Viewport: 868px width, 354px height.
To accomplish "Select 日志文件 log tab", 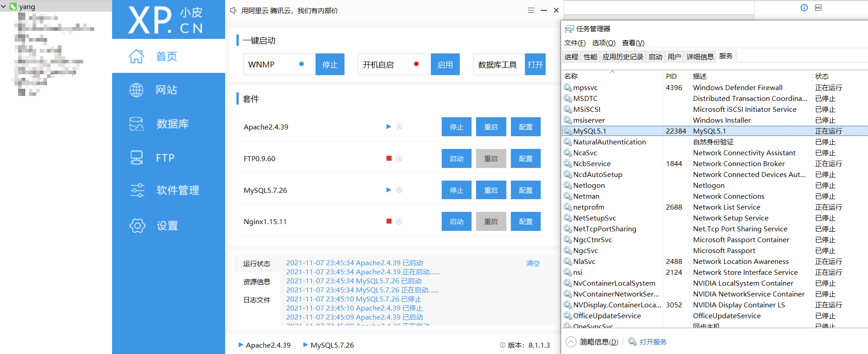I will point(257,300).
